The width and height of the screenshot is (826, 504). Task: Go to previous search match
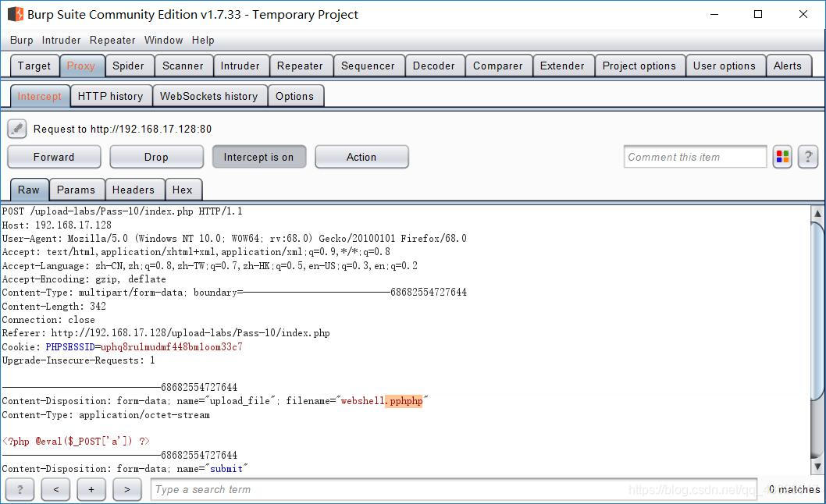click(x=56, y=489)
